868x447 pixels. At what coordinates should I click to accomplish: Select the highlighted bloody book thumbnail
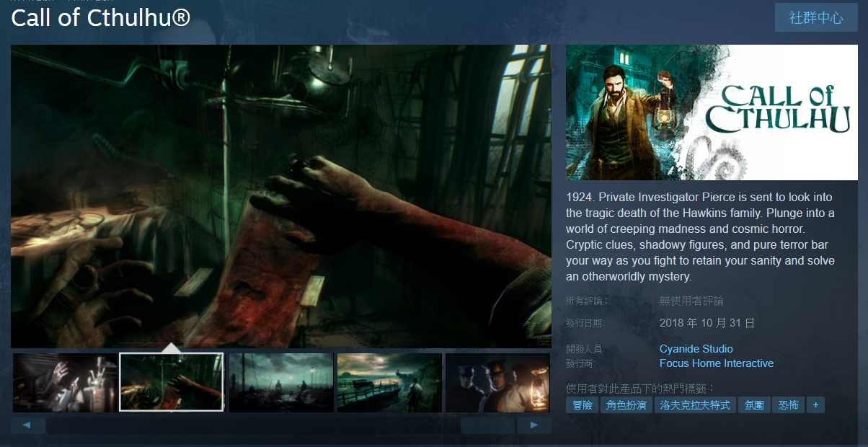(172, 382)
